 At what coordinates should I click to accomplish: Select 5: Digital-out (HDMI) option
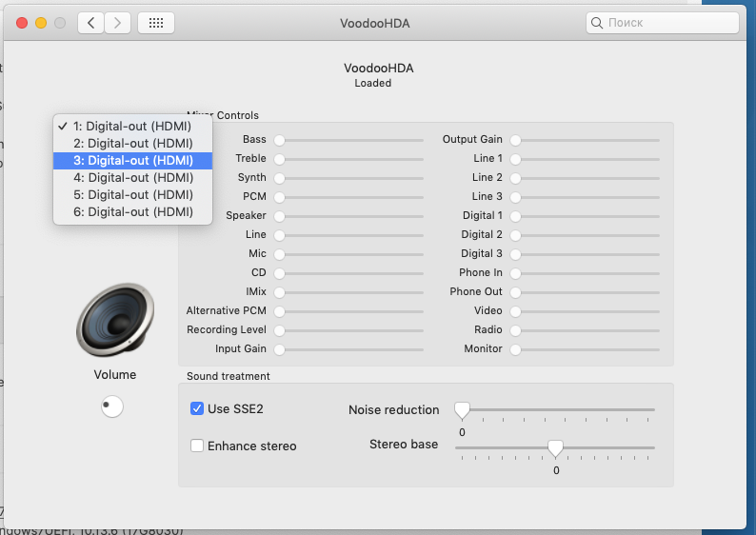click(x=132, y=195)
